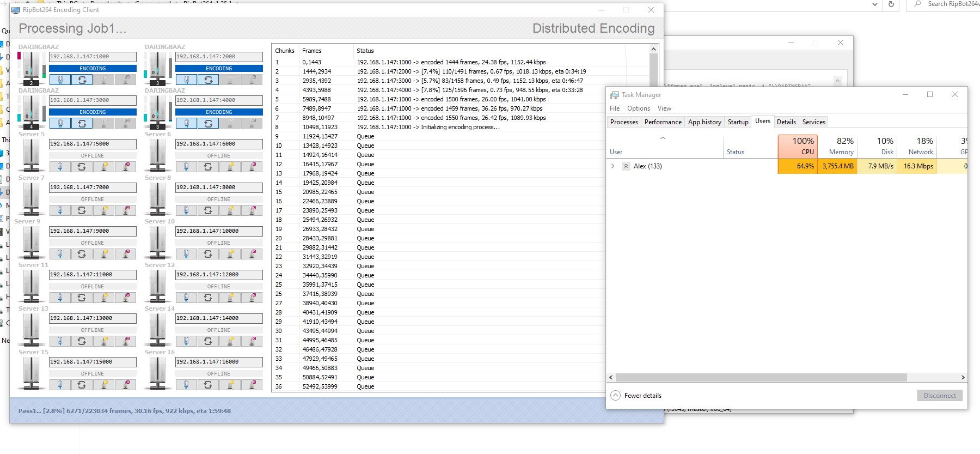Click the plug connect icon for Server 5

(x=60, y=167)
